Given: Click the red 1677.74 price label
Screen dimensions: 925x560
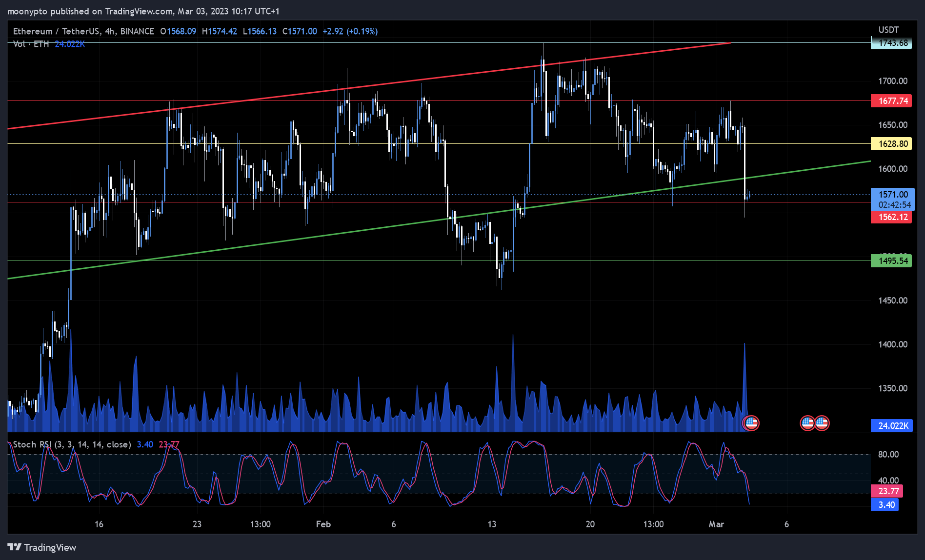Looking at the screenshot, I should 891,101.
